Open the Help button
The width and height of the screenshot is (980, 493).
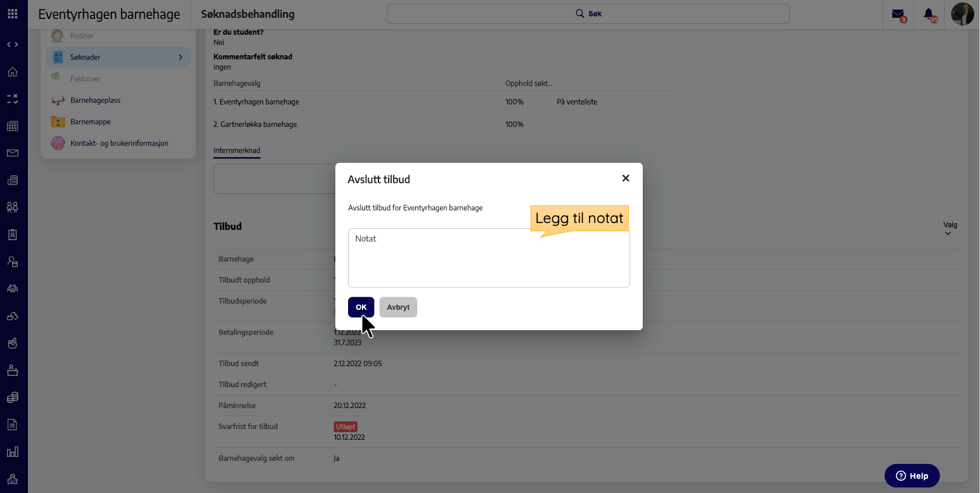pos(912,476)
